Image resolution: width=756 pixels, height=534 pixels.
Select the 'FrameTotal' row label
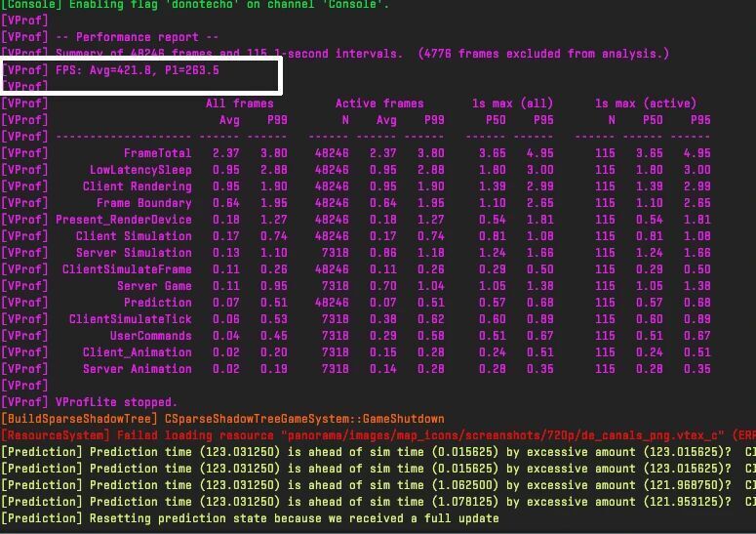pos(158,153)
